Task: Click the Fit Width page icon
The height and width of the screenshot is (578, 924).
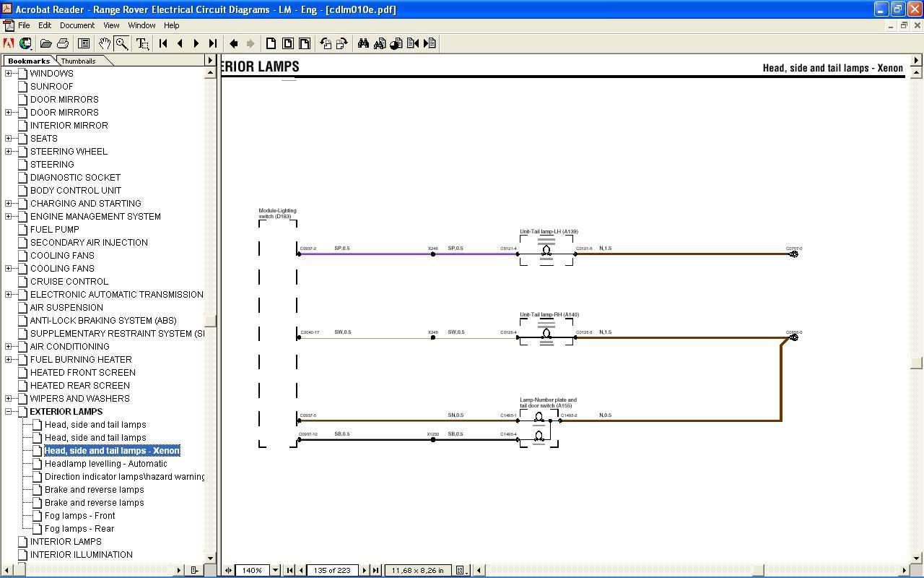Action: click(304, 43)
